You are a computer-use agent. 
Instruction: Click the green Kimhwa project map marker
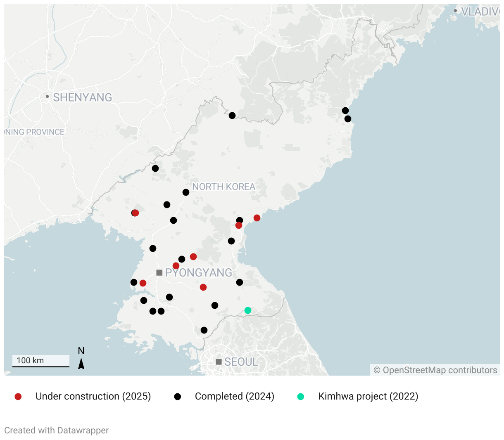tap(248, 310)
